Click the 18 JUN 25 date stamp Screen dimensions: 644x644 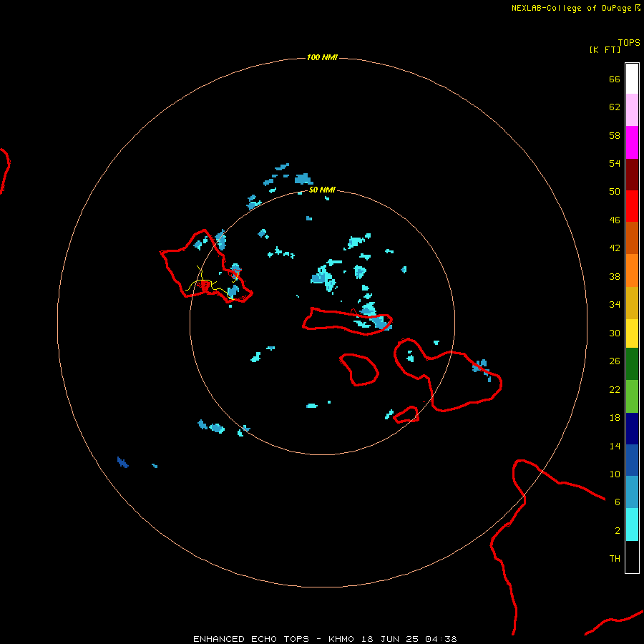coord(390,639)
